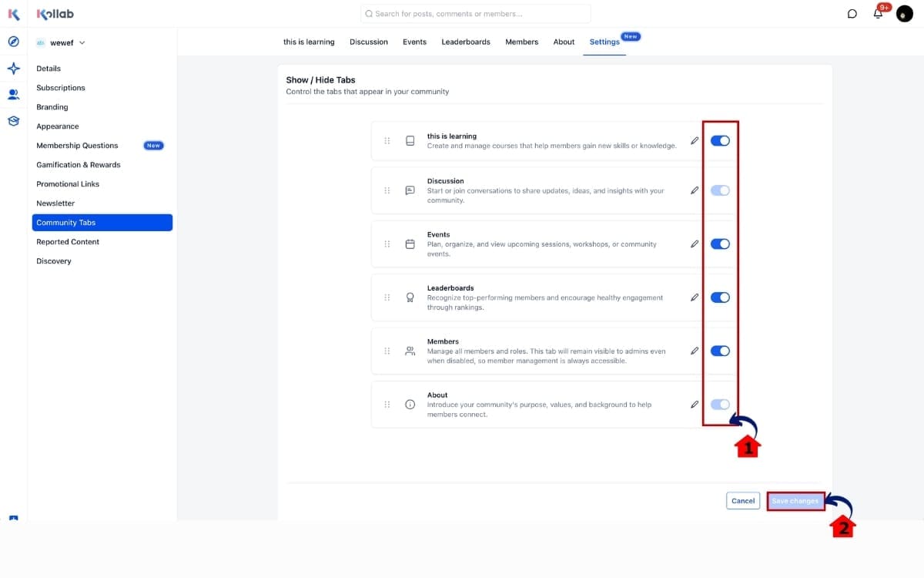
Task: Click the edit pencil for Events
Action: point(695,244)
